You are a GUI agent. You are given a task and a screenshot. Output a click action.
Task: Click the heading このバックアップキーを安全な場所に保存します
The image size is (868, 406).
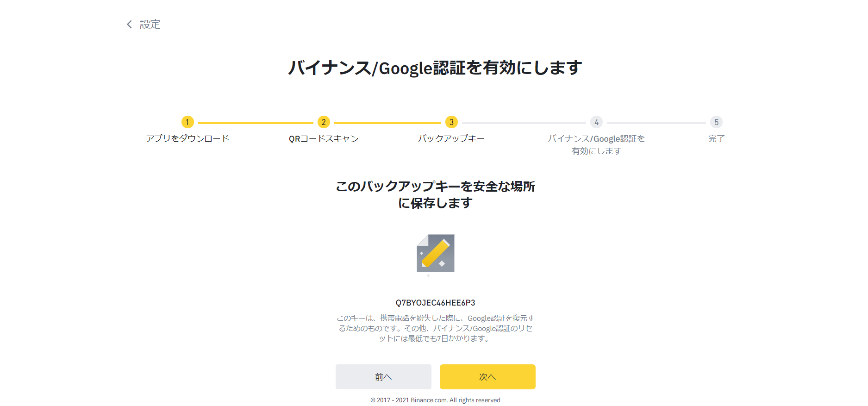(x=435, y=194)
